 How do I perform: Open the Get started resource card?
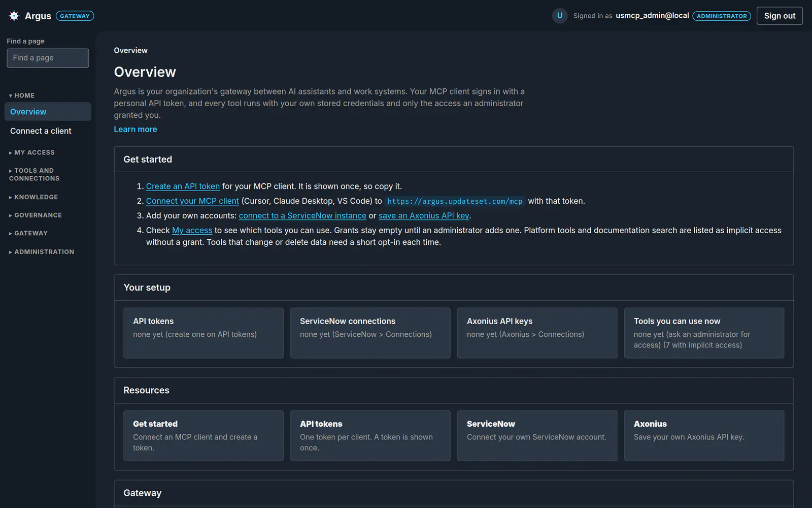click(204, 436)
